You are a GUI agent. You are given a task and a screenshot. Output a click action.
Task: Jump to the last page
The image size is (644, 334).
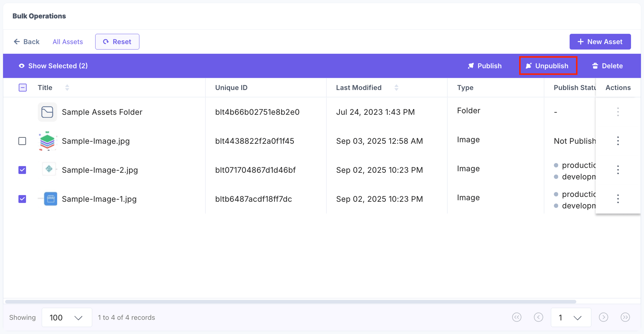(x=625, y=317)
